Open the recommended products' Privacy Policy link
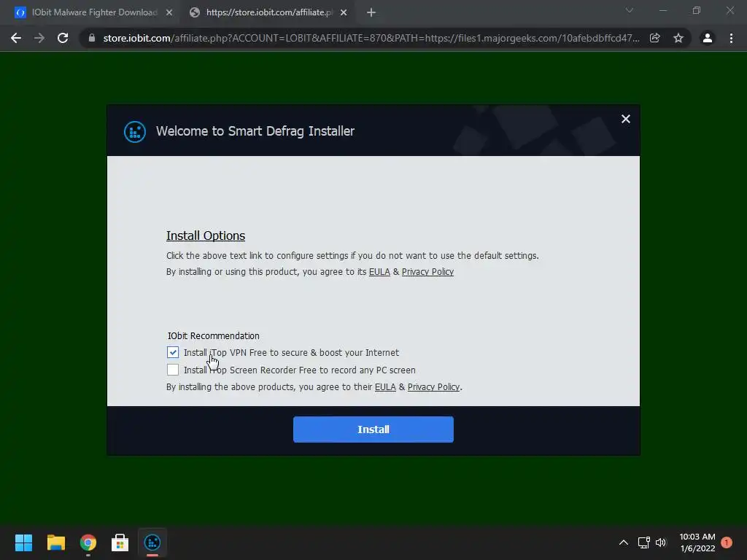 [x=433, y=387]
